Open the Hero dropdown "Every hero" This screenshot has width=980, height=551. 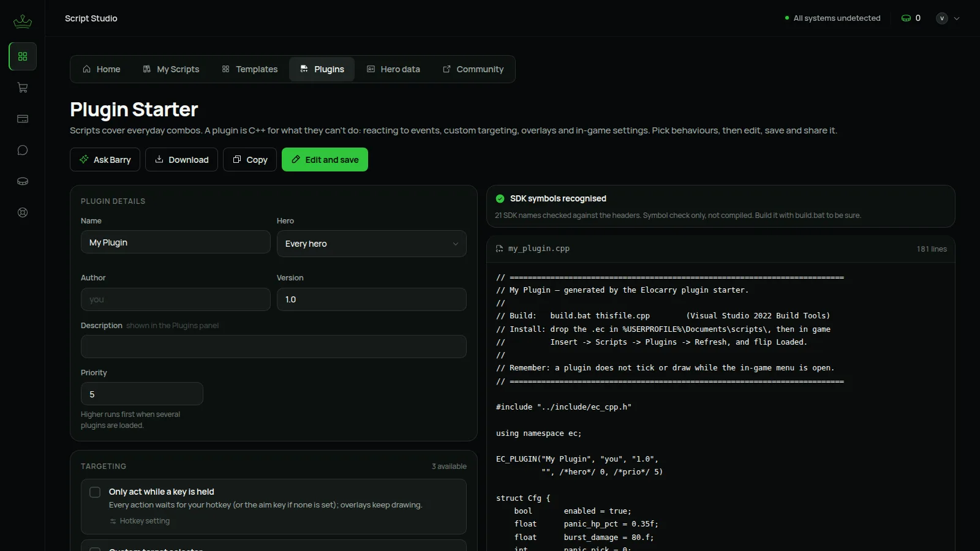point(372,244)
